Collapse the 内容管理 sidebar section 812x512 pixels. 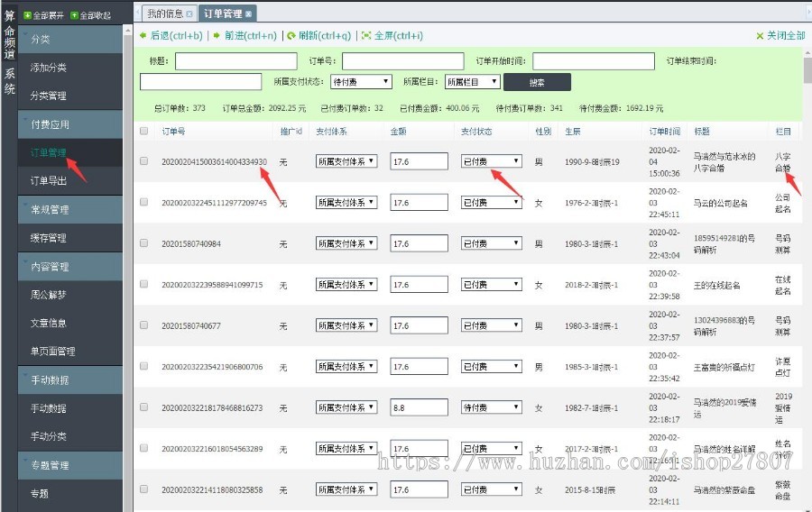(70, 266)
